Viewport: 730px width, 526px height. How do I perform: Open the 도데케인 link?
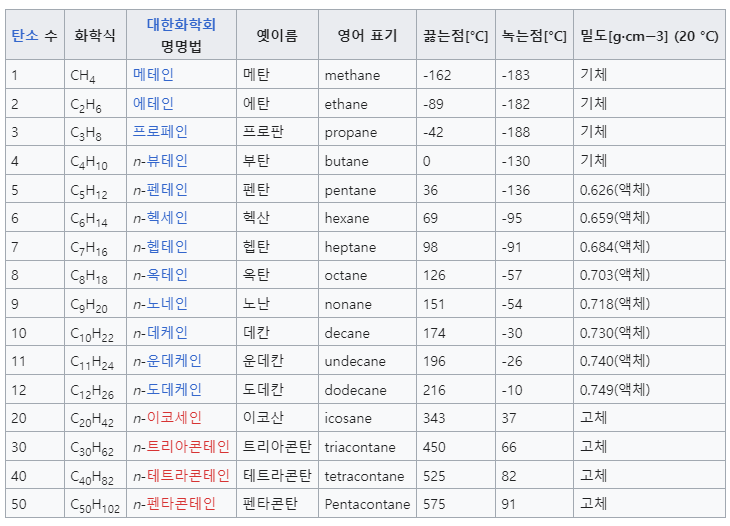174,390
